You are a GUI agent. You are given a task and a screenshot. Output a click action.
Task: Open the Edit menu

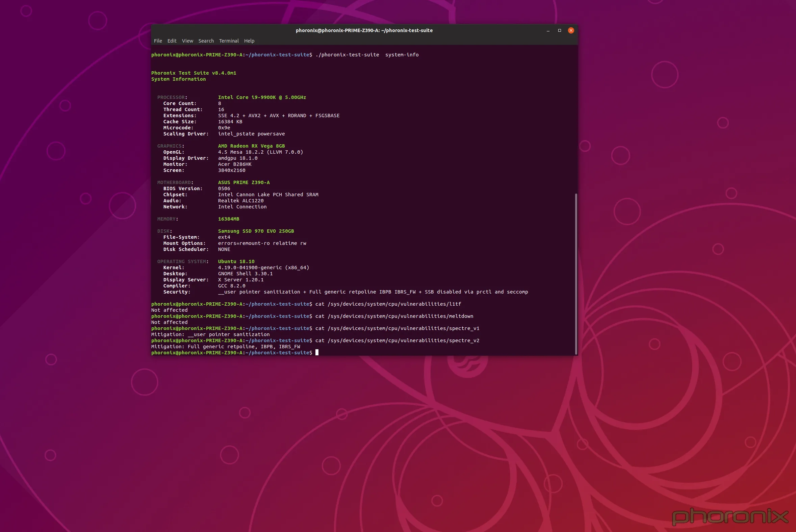click(172, 41)
